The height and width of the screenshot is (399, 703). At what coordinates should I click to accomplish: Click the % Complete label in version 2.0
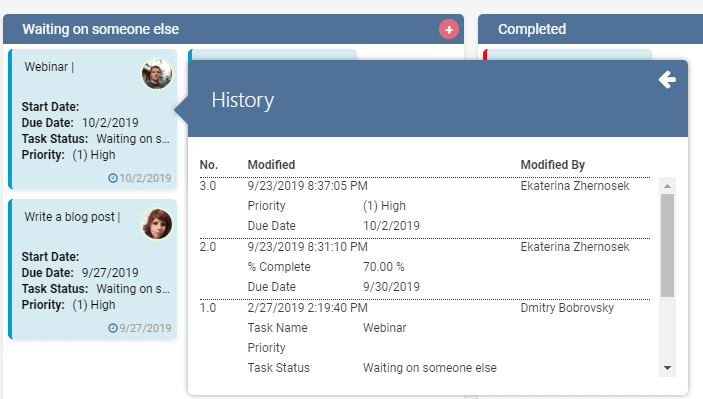[x=279, y=267]
